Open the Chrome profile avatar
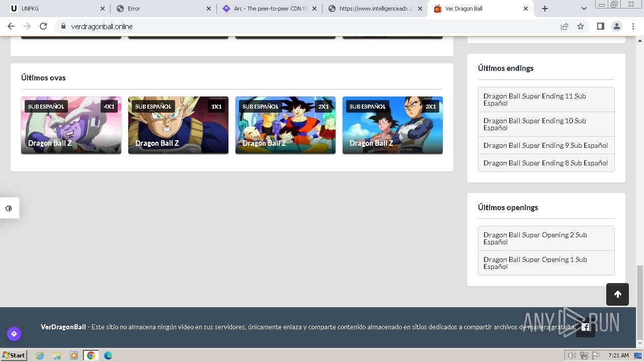The height and width of the screenshot is (362, 644). (617, 26)
